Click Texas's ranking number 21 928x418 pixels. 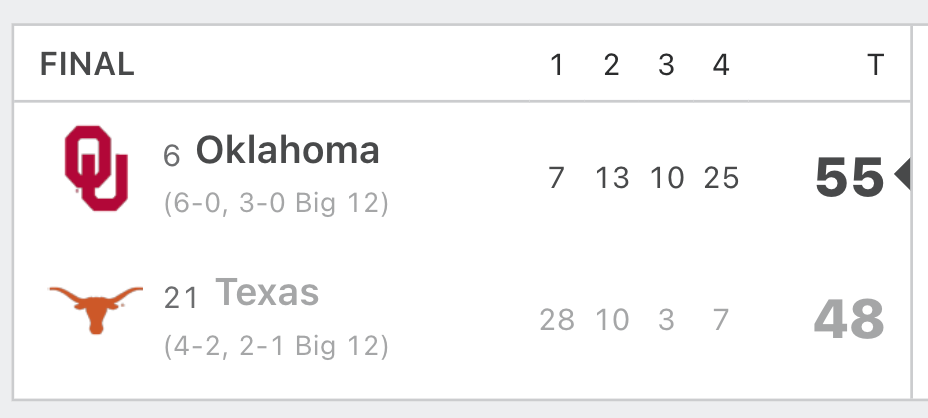click(181, 298)
